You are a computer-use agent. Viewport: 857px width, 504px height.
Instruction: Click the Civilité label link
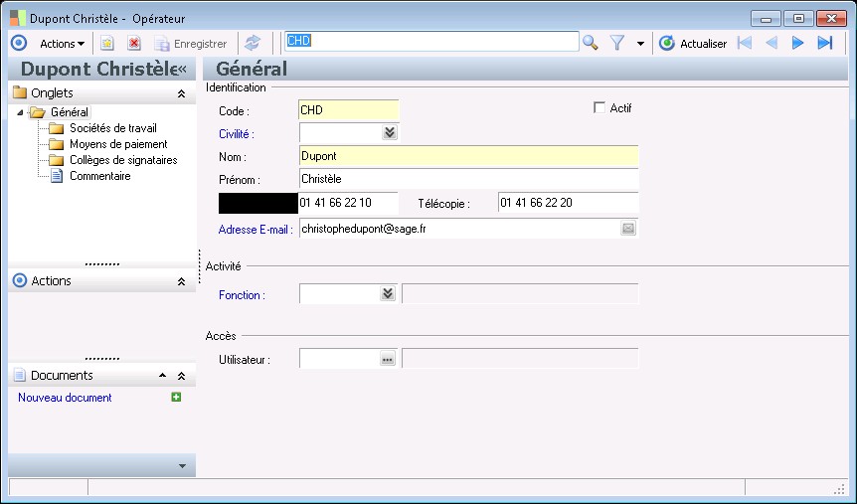(x=236, y=134)
